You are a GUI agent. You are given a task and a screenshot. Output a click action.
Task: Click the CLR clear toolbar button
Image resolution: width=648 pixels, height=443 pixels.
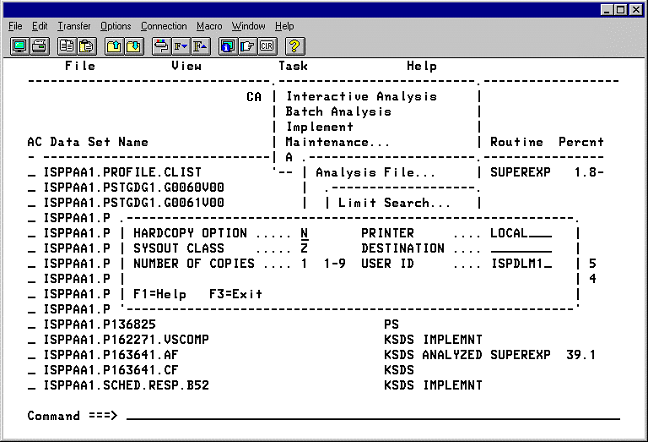click(266, 45)
